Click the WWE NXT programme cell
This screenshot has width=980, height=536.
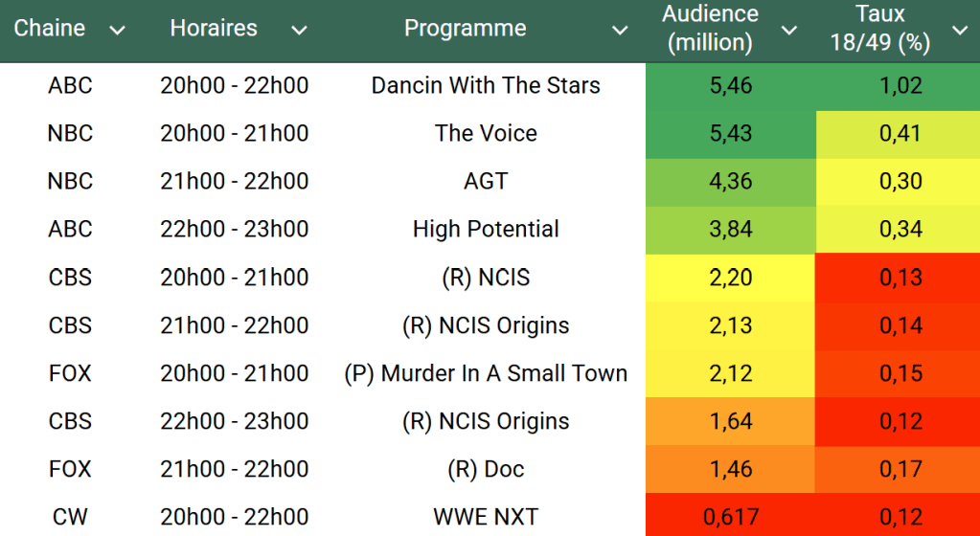pyautogui.click(x=486, y=517)
